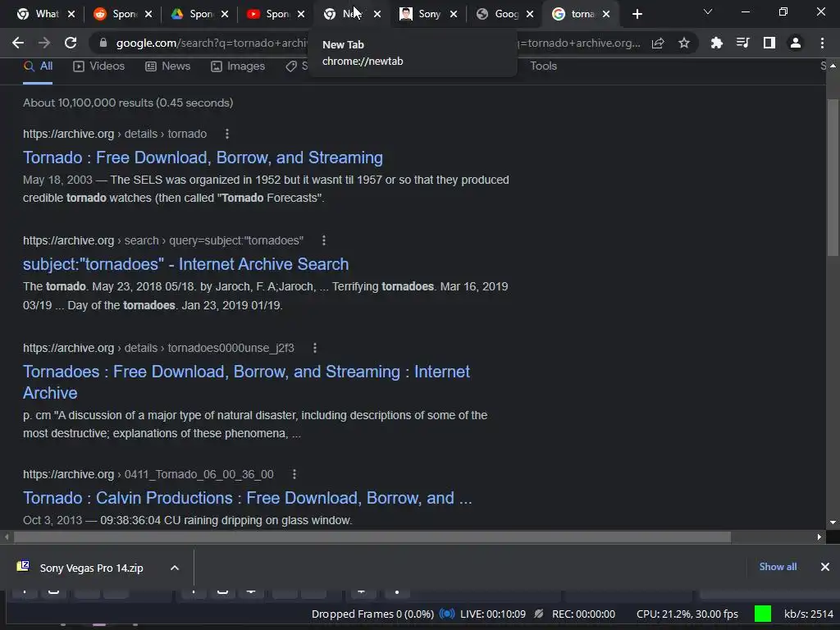Click the vertical scrollbar up arrow
Viewport: 840px width, 630px height.
coord(833,66)
